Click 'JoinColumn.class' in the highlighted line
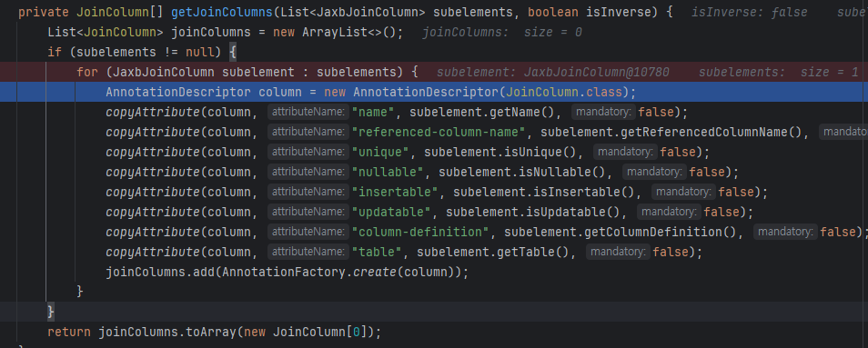 click(x=564, y=93)
